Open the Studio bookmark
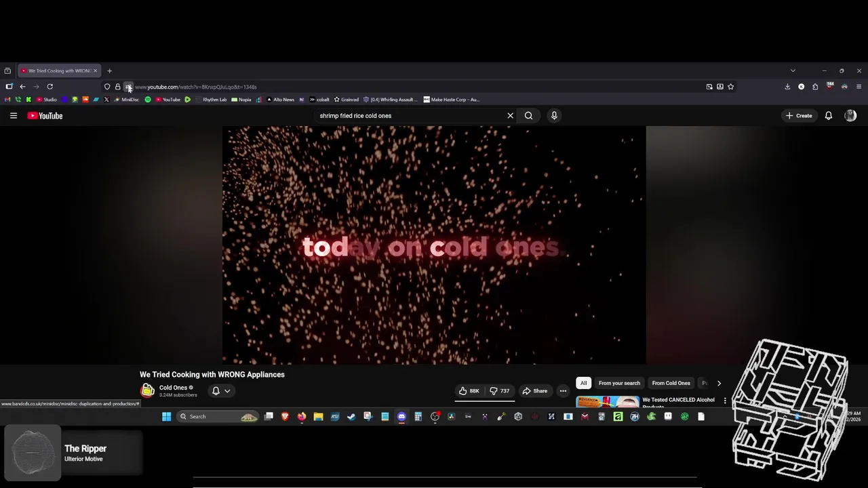This screenshot has height=488, width=868. [x=47, y=100]
